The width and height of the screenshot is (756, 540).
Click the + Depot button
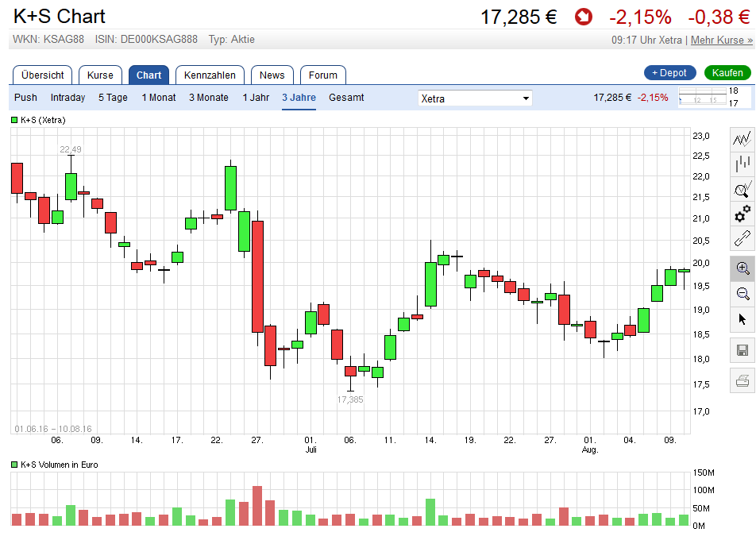point(669,73)
